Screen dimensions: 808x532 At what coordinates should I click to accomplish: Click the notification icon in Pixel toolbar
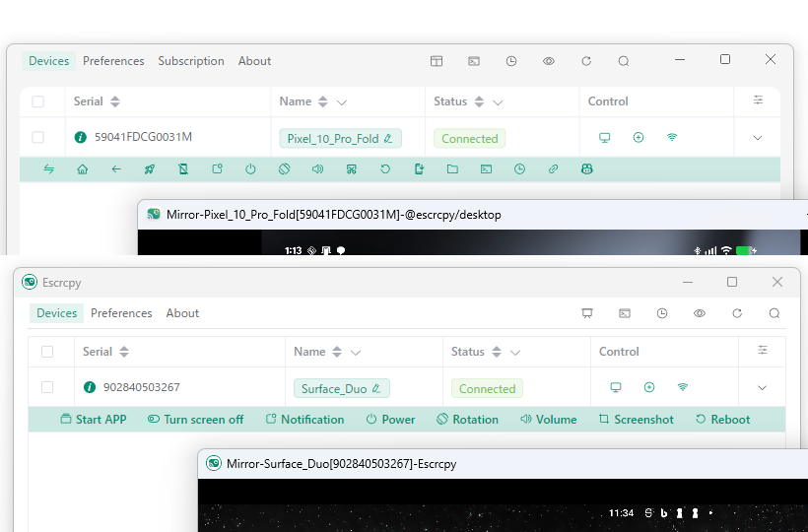(x=217, y=168)
